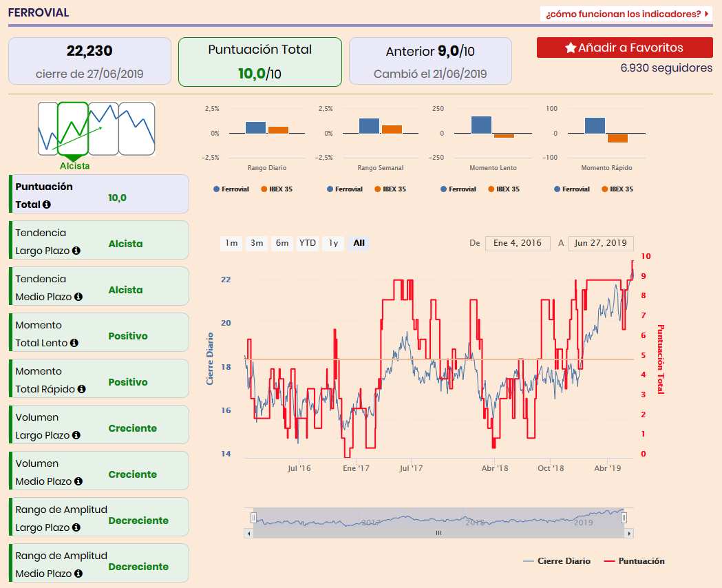Grab the right navigator range handle

coord(624,518)
